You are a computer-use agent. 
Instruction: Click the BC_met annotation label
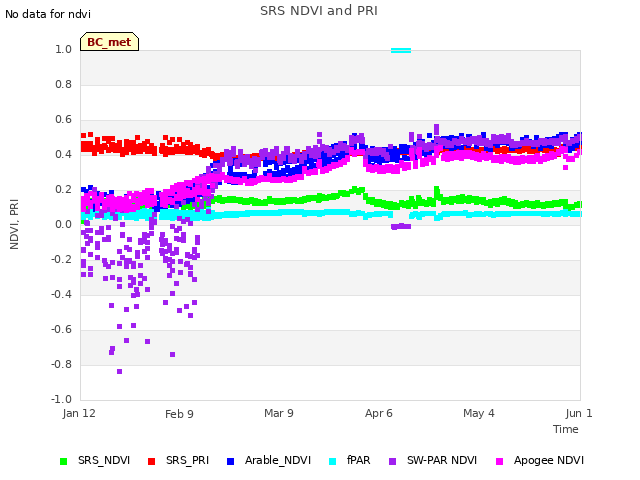(x=109, y=42)
